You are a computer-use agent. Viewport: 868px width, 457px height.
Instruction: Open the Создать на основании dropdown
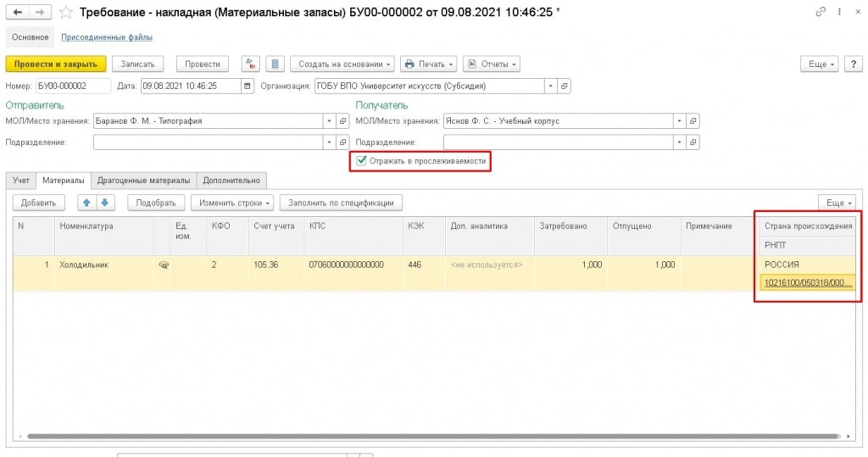pos(345,64)
